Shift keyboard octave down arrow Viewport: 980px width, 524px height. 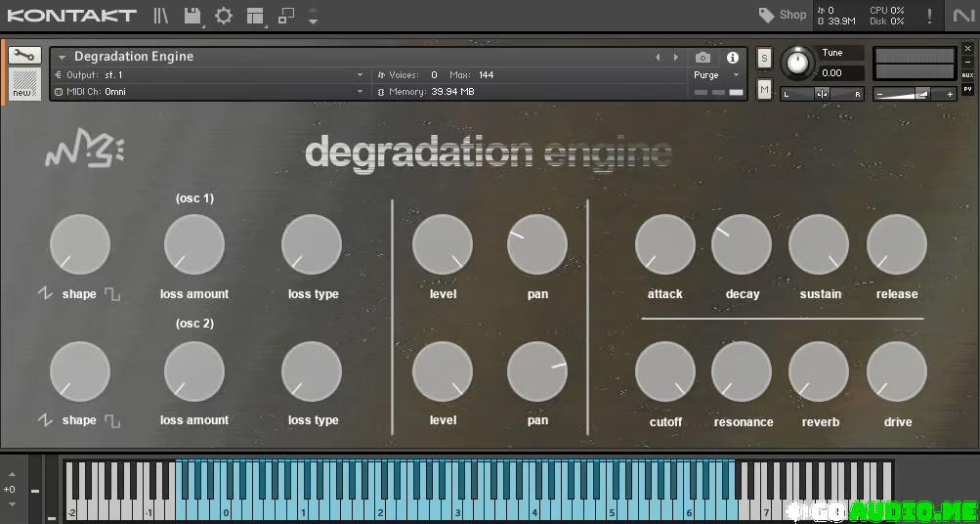tap(12, 504)
